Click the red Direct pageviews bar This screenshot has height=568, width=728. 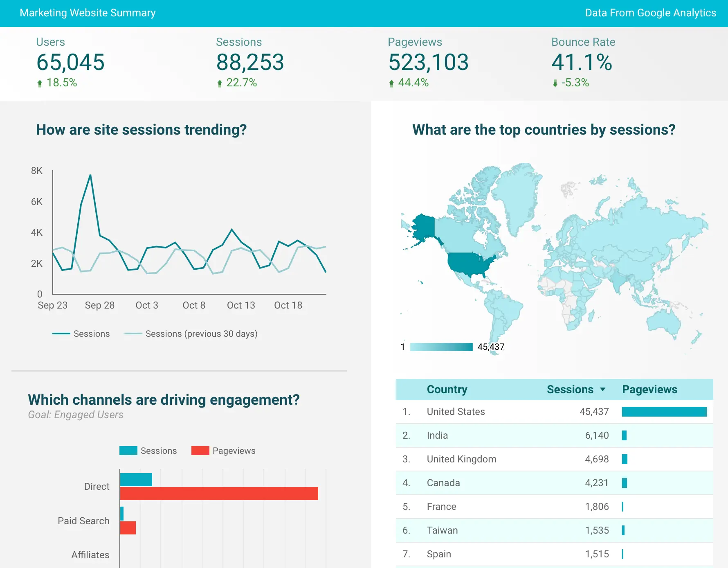pos(219,494)
